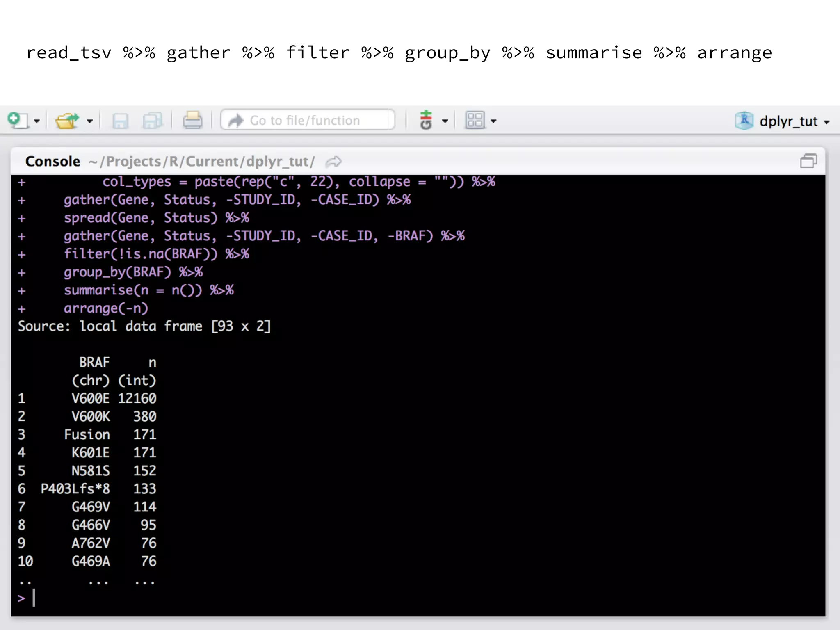This screenshot has width=840, height=630.
Task: Click the Save document icon
Action: (120, 121)
